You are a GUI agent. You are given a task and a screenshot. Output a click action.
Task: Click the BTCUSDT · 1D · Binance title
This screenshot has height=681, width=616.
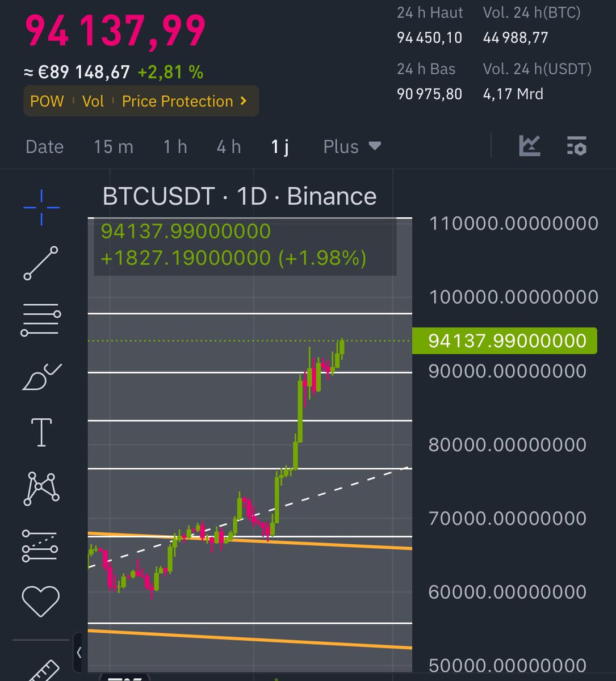(x=239, y=197)
